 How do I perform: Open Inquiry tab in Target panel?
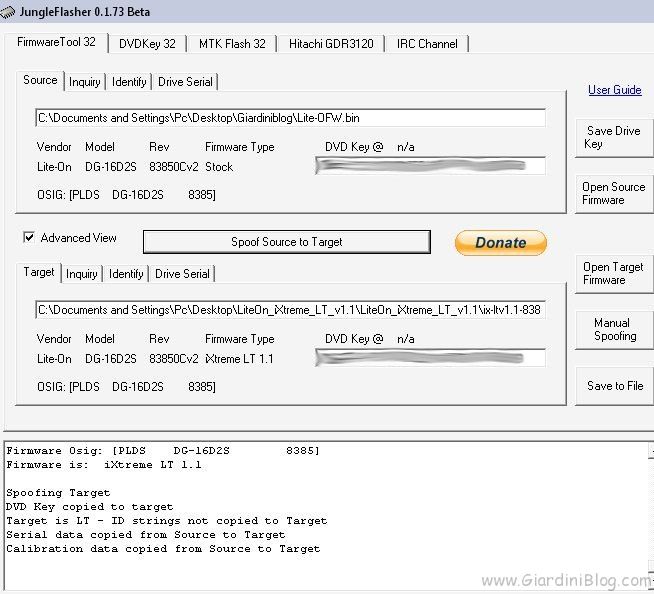(x=82, y=274)
